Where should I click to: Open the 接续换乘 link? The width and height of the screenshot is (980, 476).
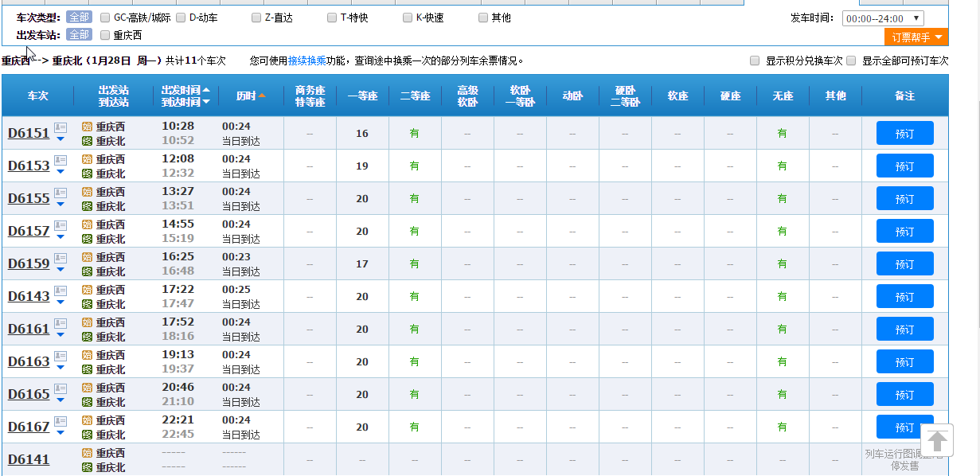[306, 60]
